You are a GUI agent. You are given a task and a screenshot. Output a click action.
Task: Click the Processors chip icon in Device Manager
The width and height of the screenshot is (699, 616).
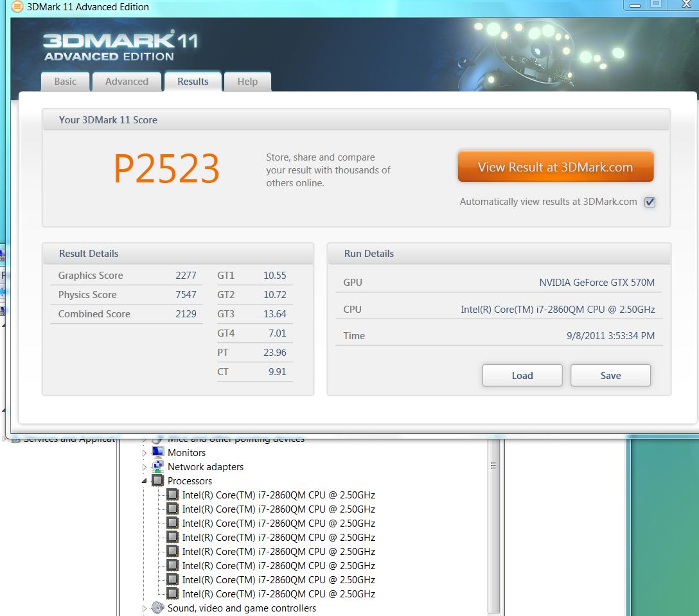click(x=157, y=480)
